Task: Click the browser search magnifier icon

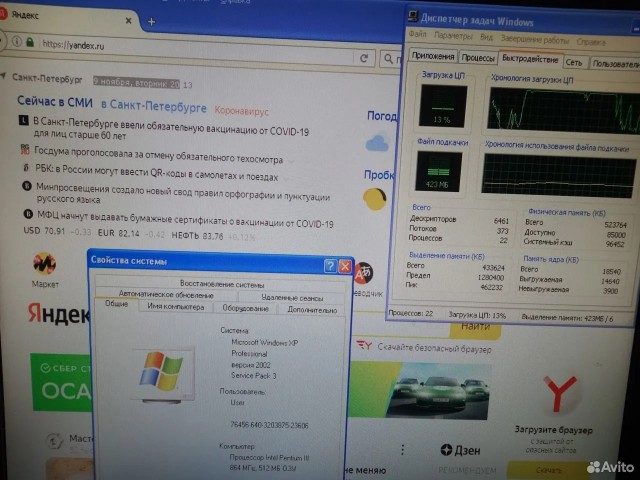Action: [389, 59]
